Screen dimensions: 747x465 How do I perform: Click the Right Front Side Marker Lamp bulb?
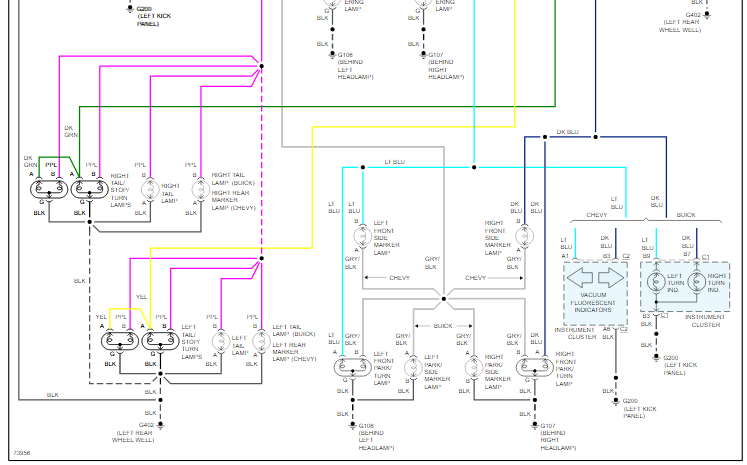[x=525, y=236]
